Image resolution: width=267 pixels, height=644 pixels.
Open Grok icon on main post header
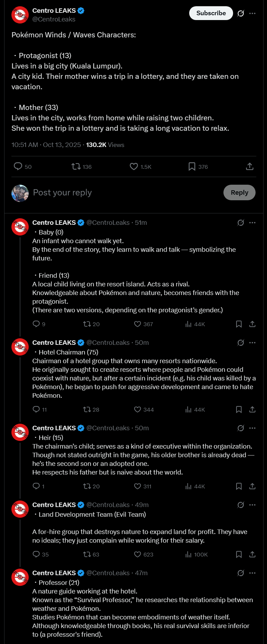pos(241,13)
